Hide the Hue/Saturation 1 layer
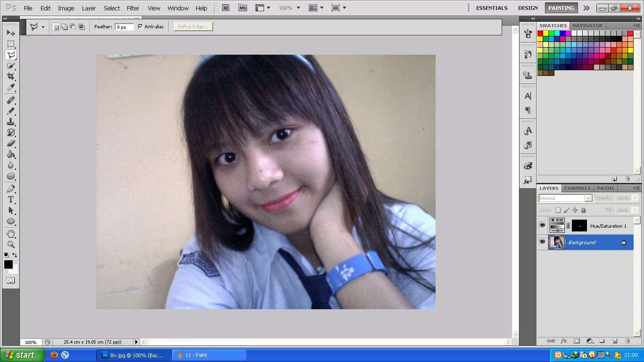The width and height of the screenshot is (644, 362). click(x=542, y=225)
